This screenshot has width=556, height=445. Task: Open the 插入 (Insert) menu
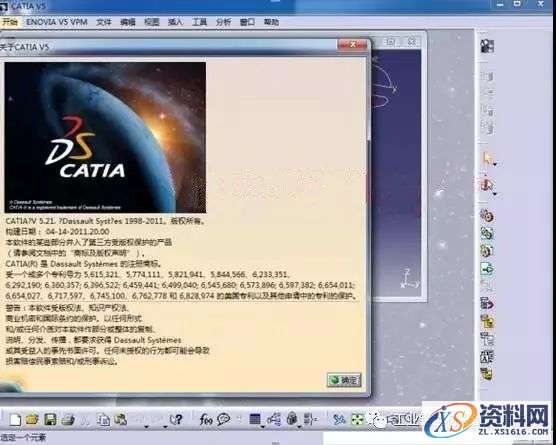click(x=176, y=22)
